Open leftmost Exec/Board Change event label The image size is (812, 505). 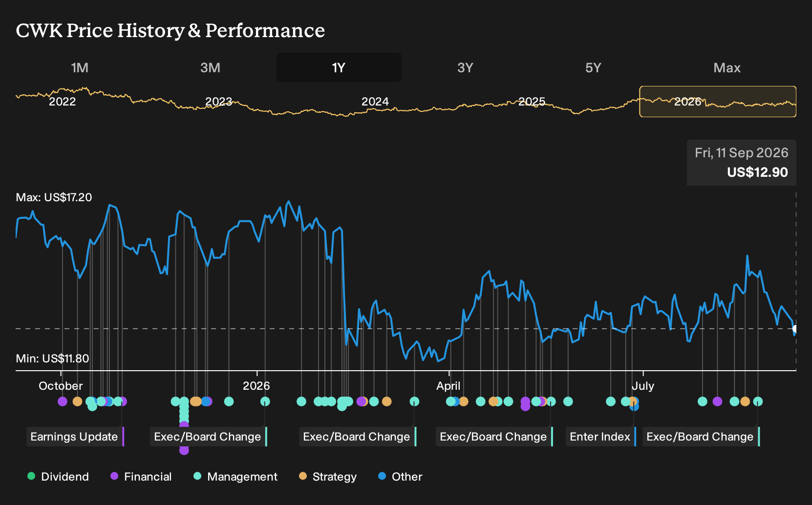point(209,437)
